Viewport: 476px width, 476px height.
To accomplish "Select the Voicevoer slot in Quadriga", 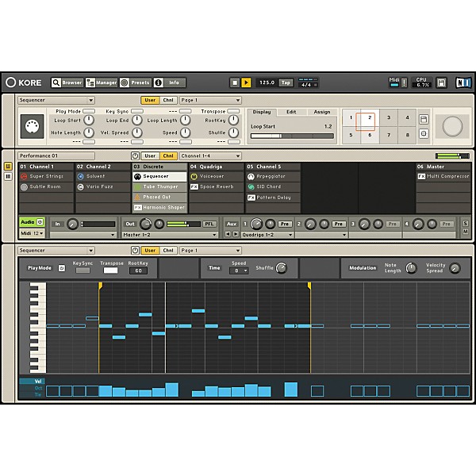I will tap(217, 176).
